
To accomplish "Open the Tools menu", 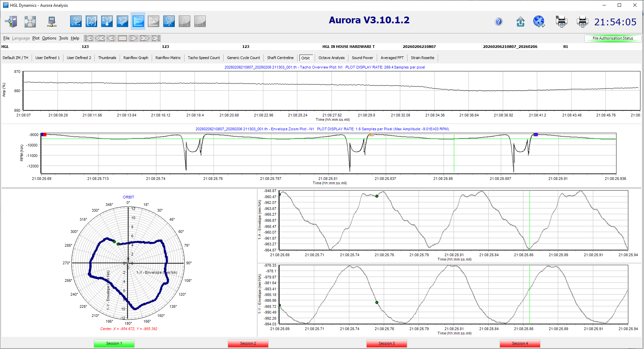I will point(63,38).
